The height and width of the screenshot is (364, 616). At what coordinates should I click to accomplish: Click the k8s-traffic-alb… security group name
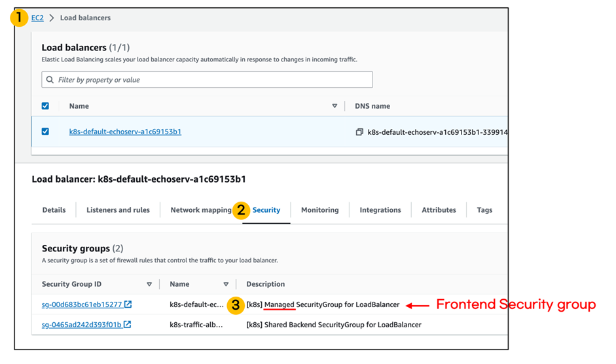196,325
